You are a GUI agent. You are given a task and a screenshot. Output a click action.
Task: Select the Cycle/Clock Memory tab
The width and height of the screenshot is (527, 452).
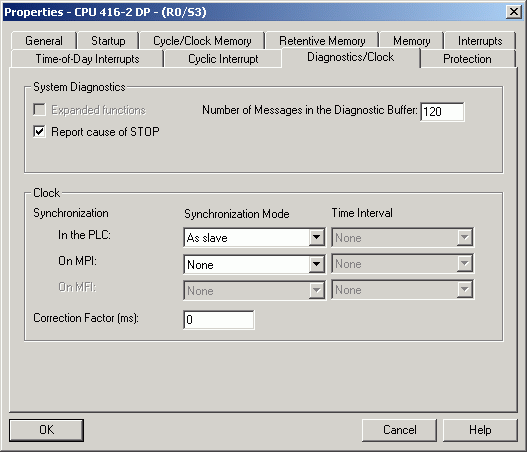202,41
